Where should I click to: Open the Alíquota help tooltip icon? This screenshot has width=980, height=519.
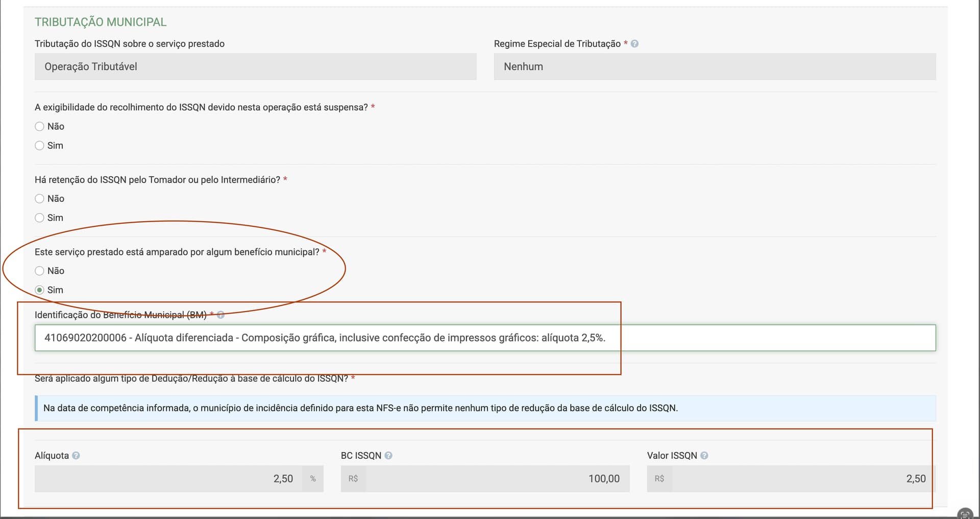[76, 456]
